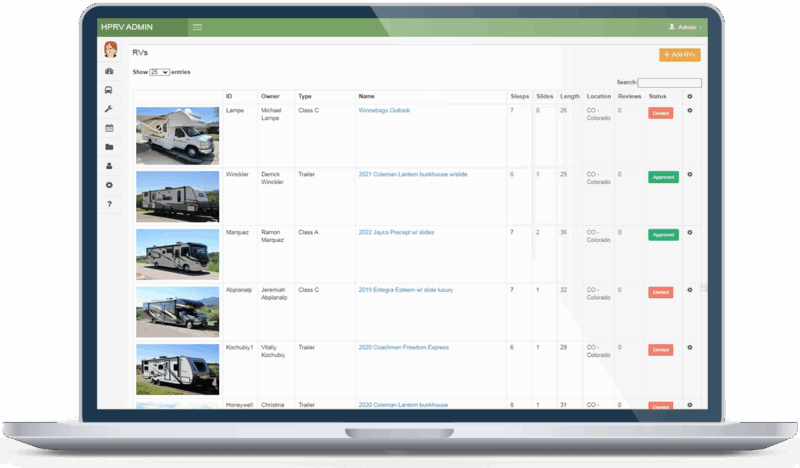Open gear actions for Winnebago Outlook row

coord(690,110)
